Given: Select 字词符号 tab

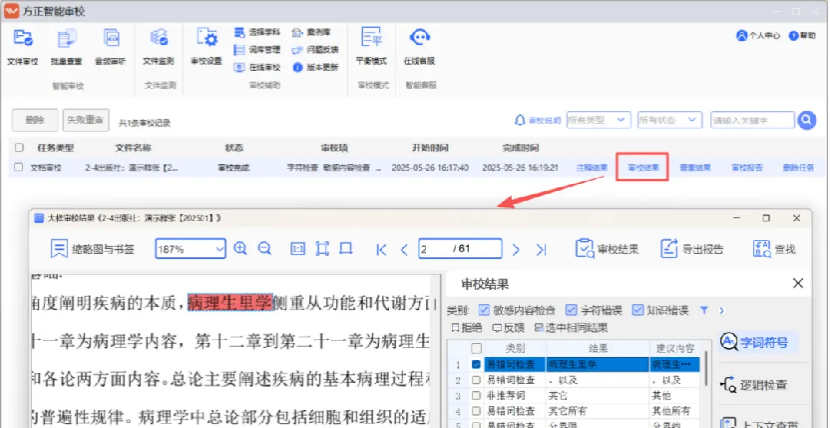Looking at the screenshot, I should pyautogui.click(x=759, y=342).
